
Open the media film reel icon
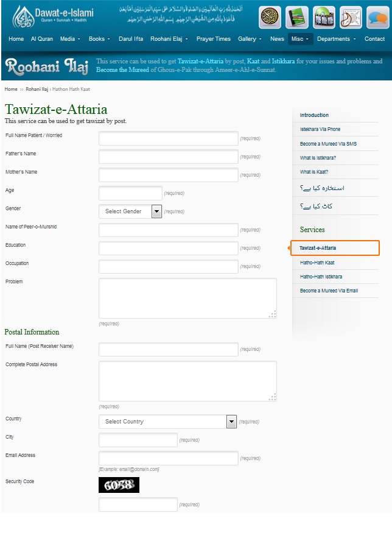(x=324, y=17)
